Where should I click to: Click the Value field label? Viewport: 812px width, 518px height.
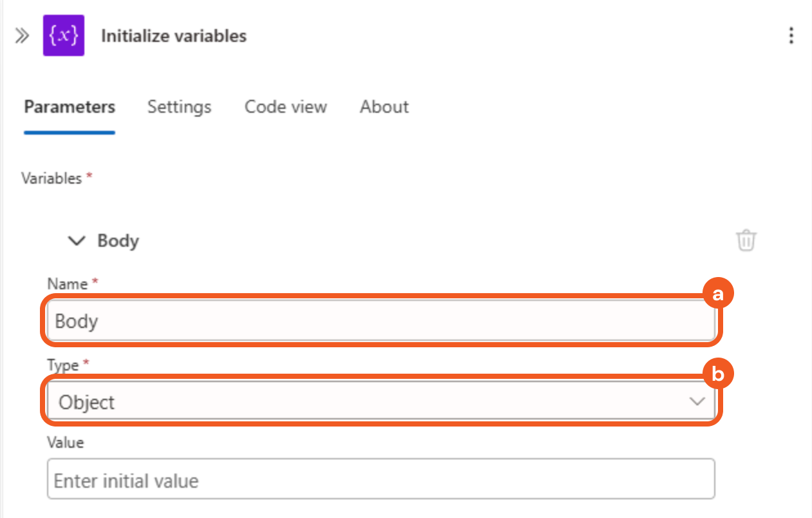click(66, 443)
